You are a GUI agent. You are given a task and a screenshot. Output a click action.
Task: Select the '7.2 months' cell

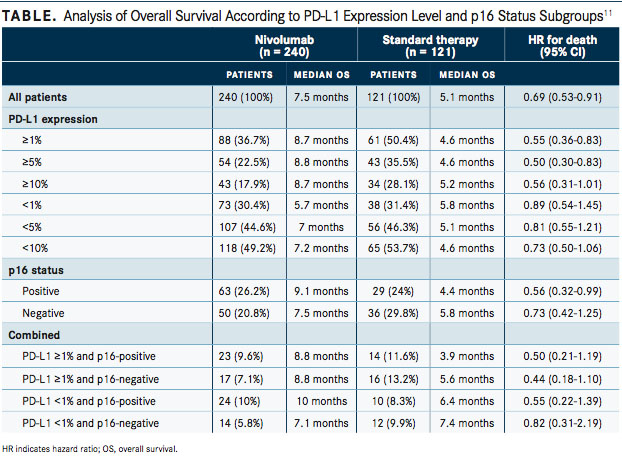(321, 248)
